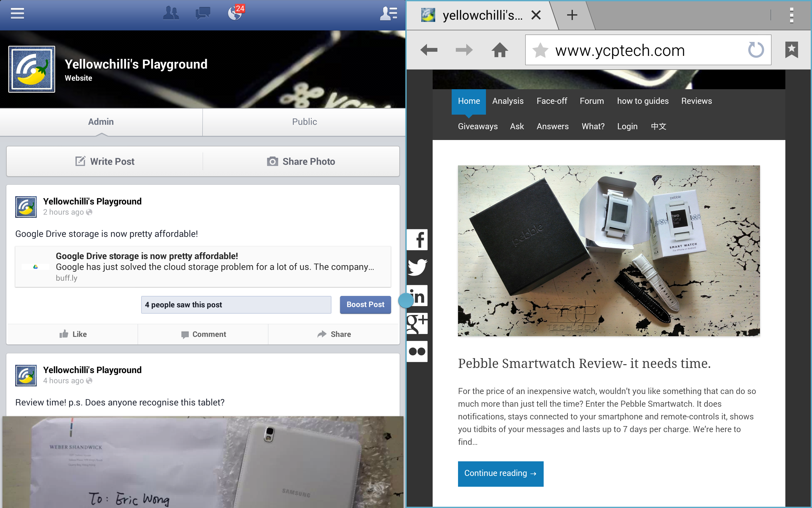Image resolution: width=812 pixels, height=508 pixels.
Task: Click the Flickr icon on website
Action: [x=417, y=351]
